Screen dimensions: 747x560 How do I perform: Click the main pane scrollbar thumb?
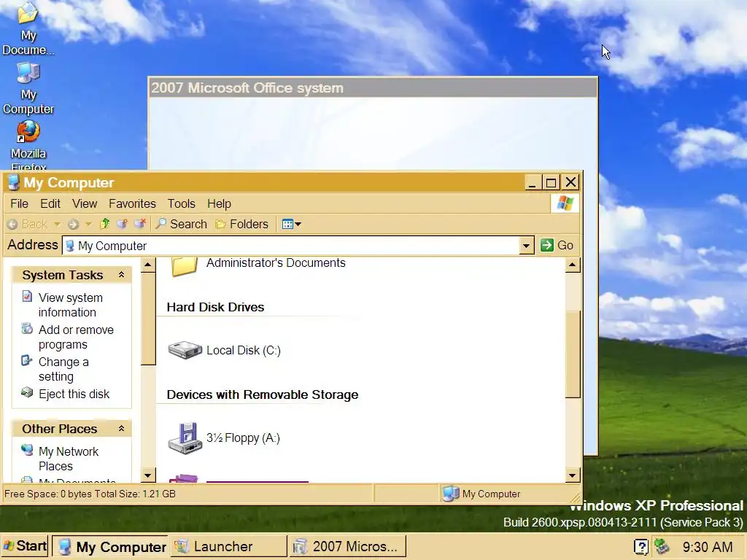(x=573, y=354)
